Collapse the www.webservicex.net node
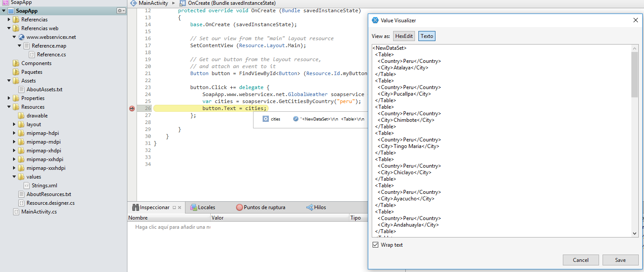 tap(15, 37)
